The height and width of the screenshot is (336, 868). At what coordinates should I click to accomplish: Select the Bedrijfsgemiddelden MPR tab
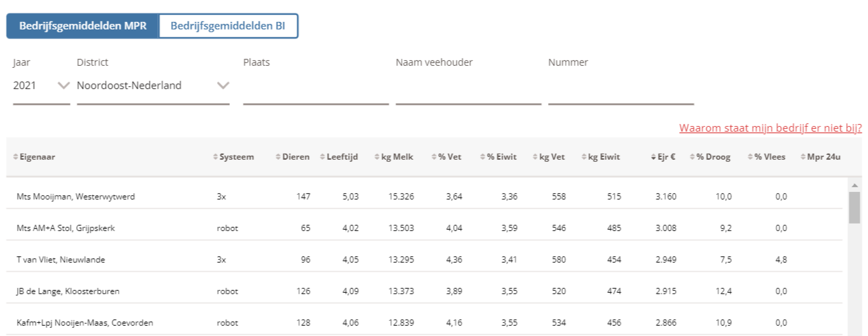[x=82, y=26]
